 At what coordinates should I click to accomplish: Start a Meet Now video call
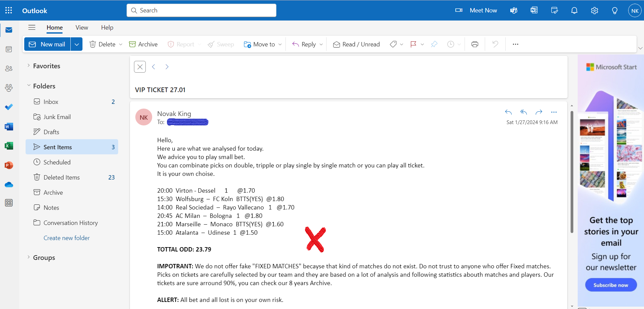click(x=476, y=10)
